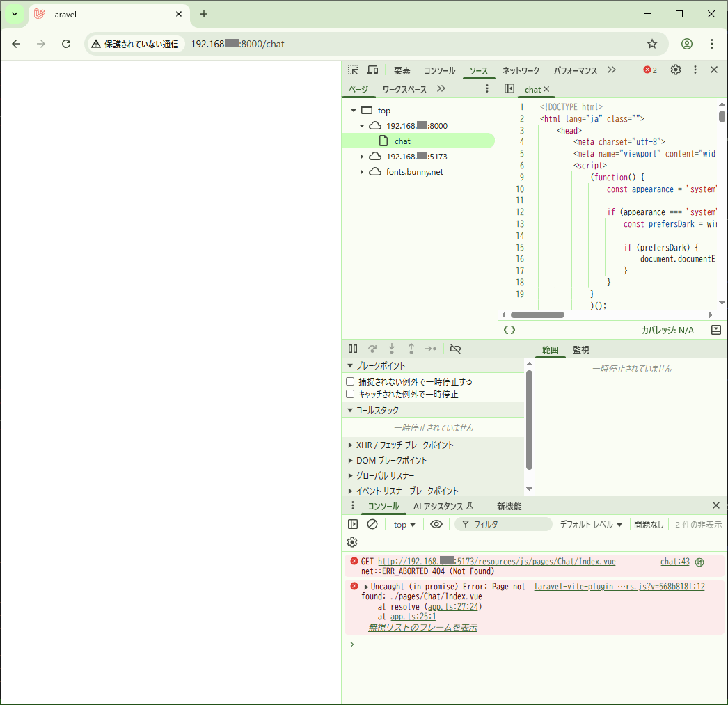
Task: Expand the Uncaught error message triangle
Action: click(x=366, y=587)
